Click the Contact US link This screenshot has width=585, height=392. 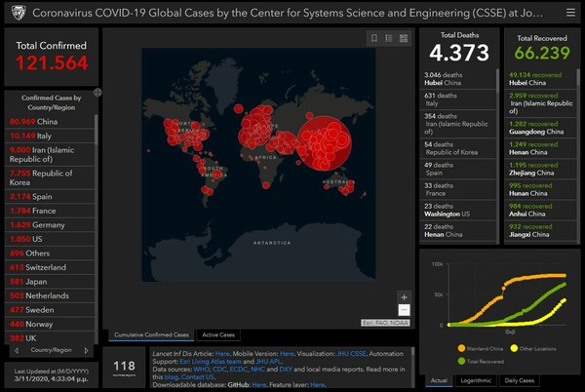pyautogui.click(x=197, y=377)
